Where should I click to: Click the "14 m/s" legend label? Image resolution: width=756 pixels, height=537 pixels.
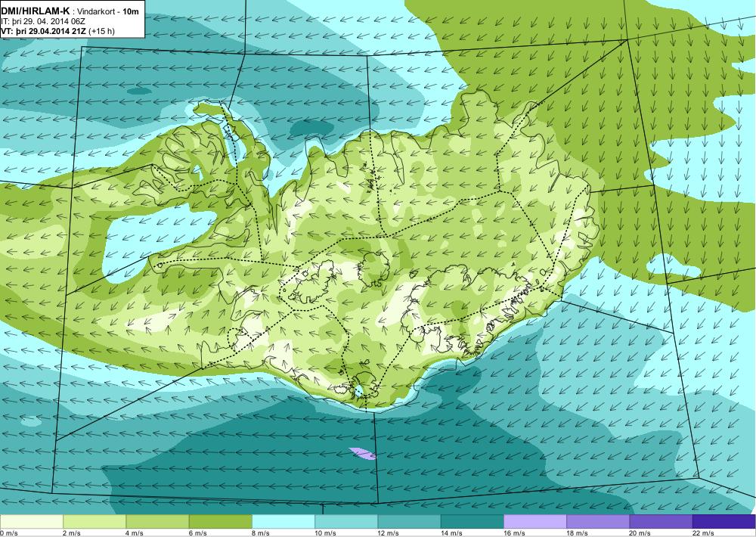tap(451, 533)
